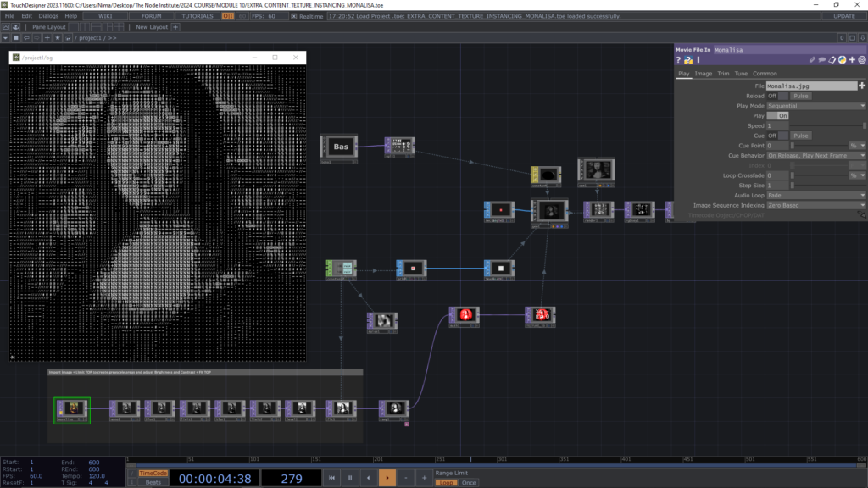Open the Dialogs menu

48,16
